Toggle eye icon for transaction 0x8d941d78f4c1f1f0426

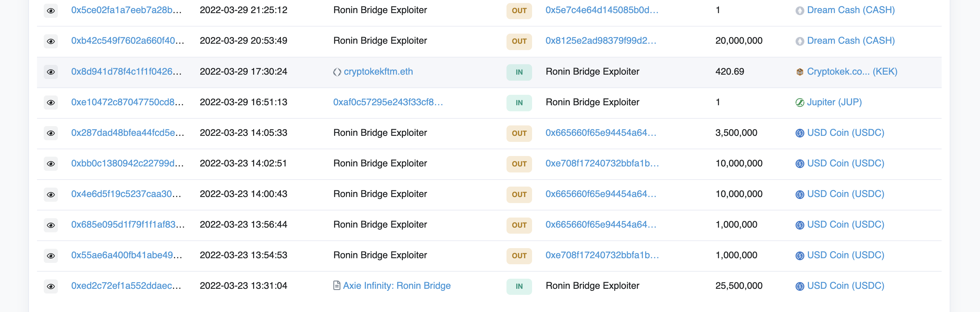(x=50, y=72)
